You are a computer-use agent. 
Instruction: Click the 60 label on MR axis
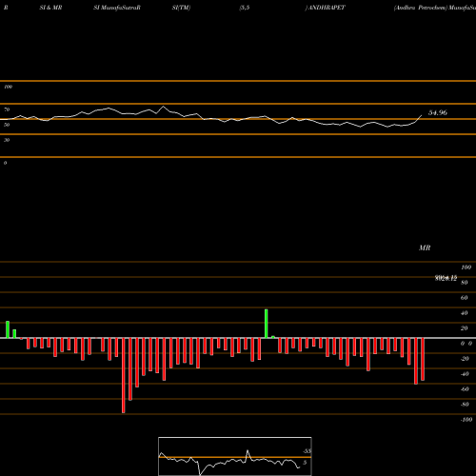(464, 298)
